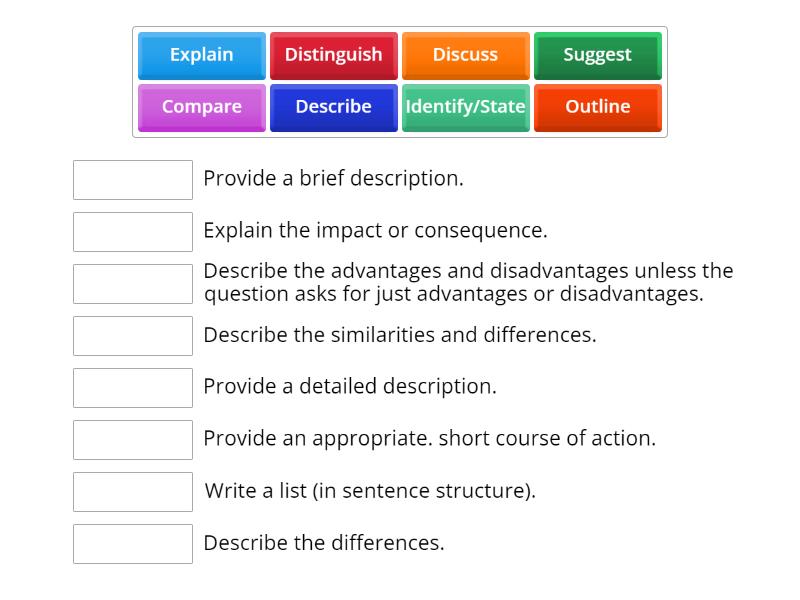The height and width of the screenshot is (600, 800).
Task: Click the text 'Provide a brief description.'
Action: 333,179
